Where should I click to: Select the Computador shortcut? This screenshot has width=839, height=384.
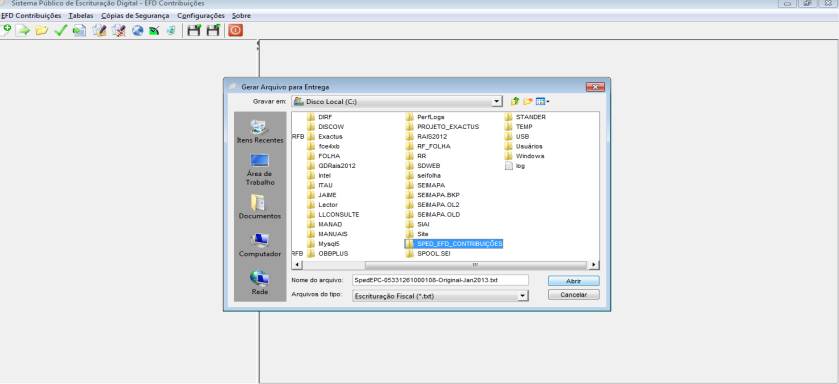point(260,245)
